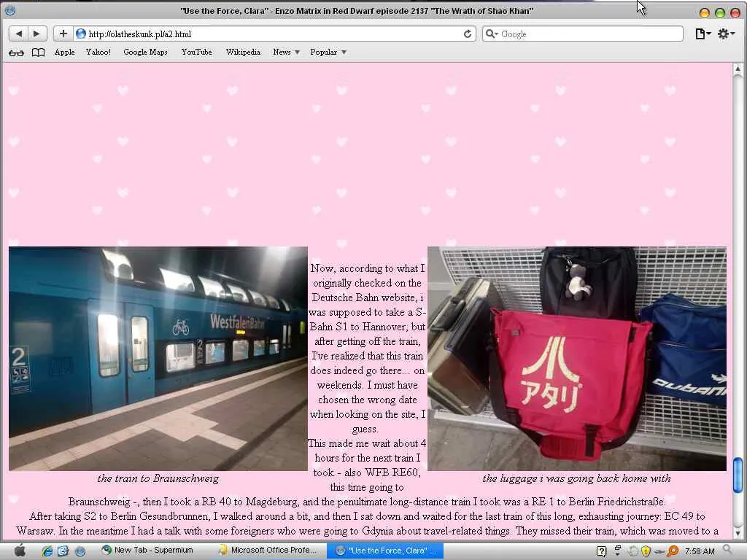
Task: Click the green zoom window button
Action: click(x=720, y=13)
